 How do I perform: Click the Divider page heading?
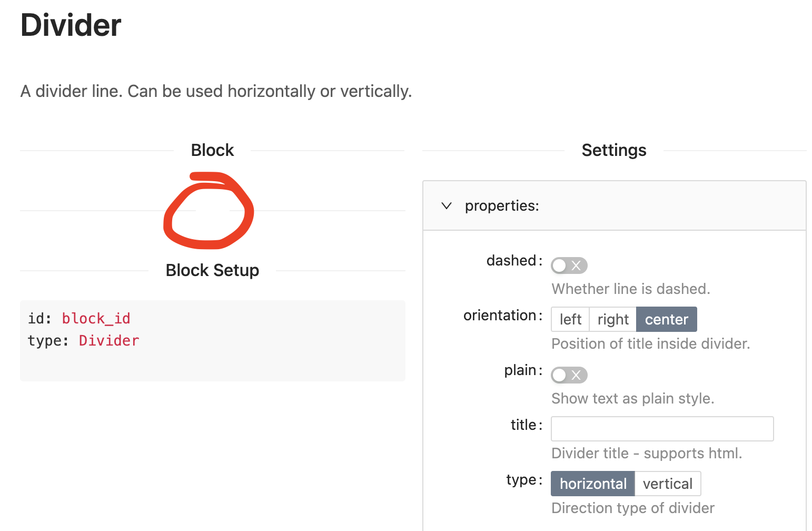[71, 24]
